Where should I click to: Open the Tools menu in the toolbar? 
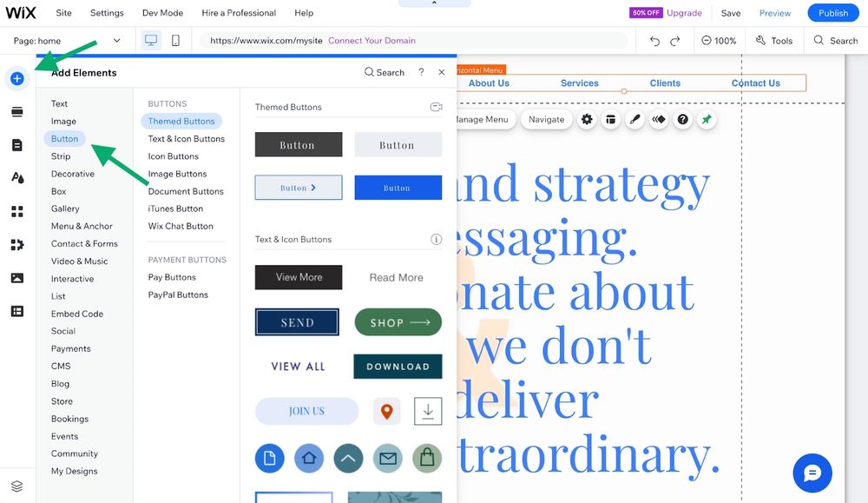[774, 41]
